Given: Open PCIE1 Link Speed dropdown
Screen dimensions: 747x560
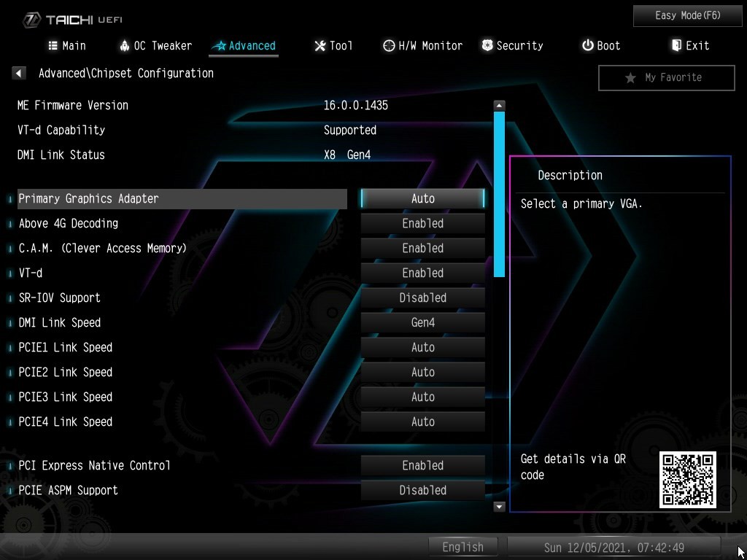Looking at the screenshot, I should click(x=422, y=347).
